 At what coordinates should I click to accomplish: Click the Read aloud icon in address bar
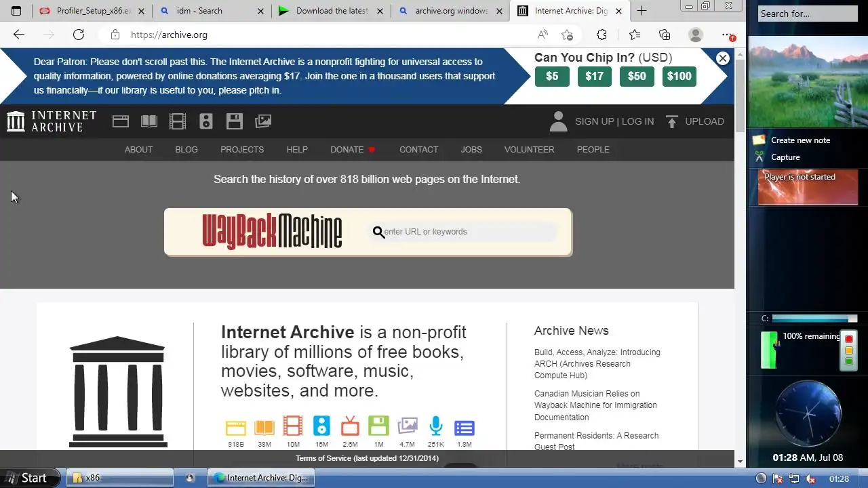[542, 35]
